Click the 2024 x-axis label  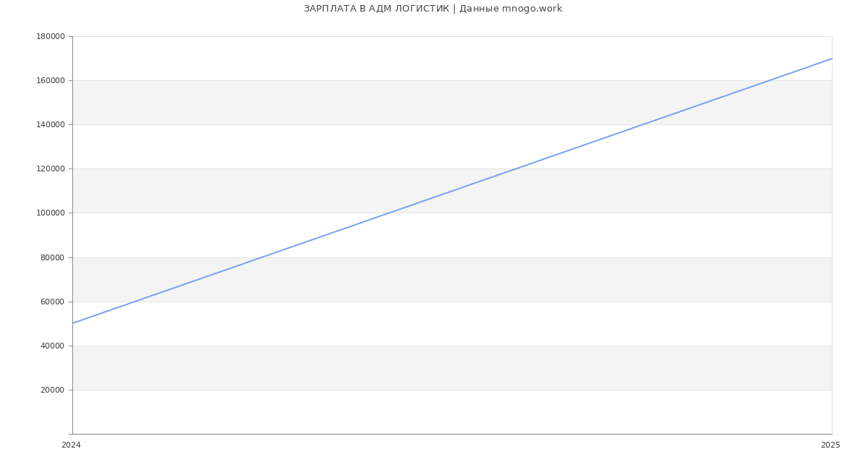pos(71,445)
